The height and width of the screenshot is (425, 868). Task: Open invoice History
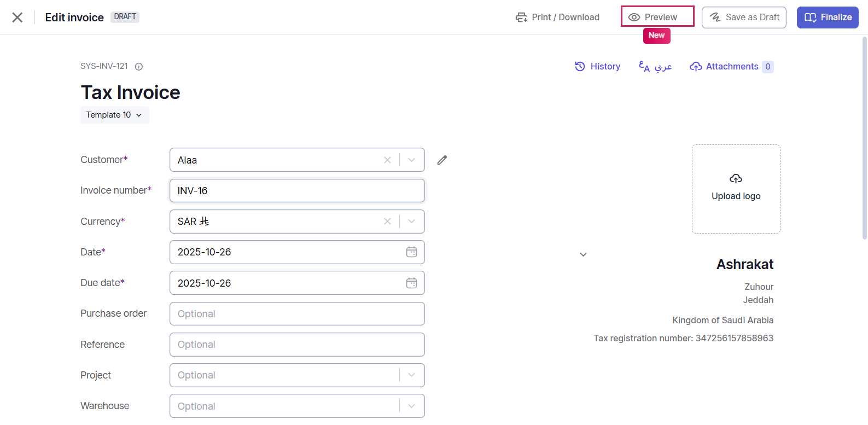pos(598,67)
